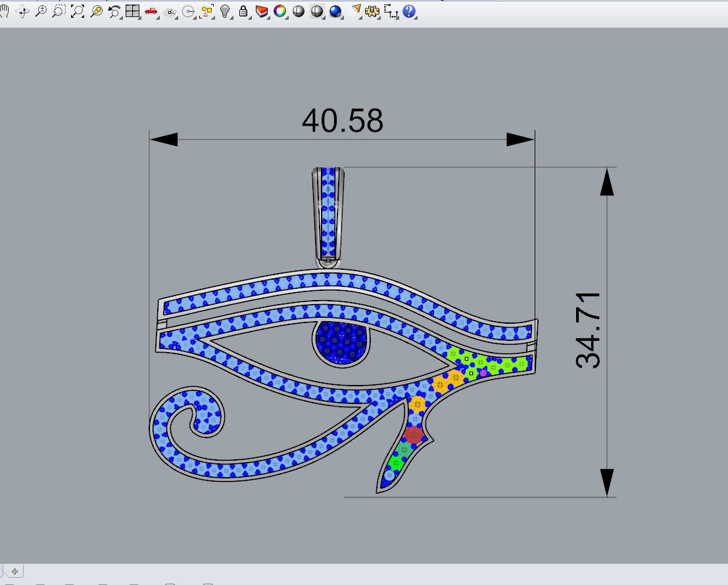Choose the Zoom dynamic magnifier tool

pyautogui.click(x=41, y=11)
